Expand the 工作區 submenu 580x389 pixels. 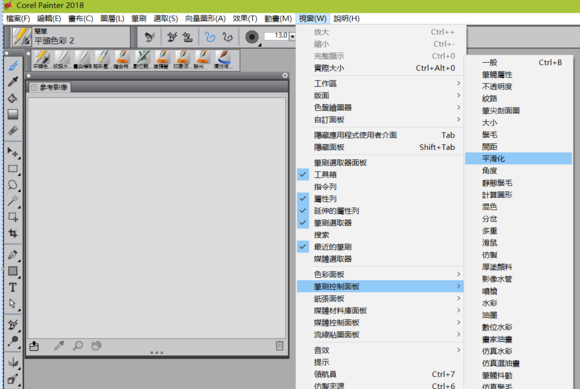tap(380, 84)
